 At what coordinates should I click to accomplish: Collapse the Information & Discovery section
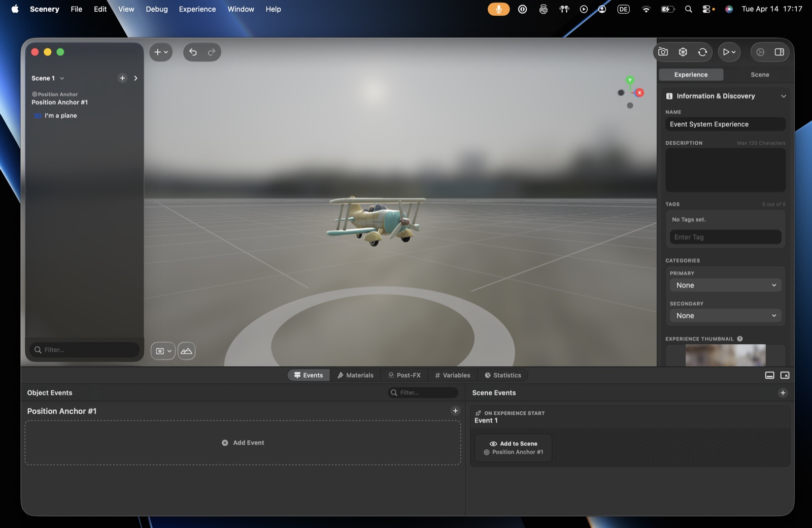(x=784, y=96)
